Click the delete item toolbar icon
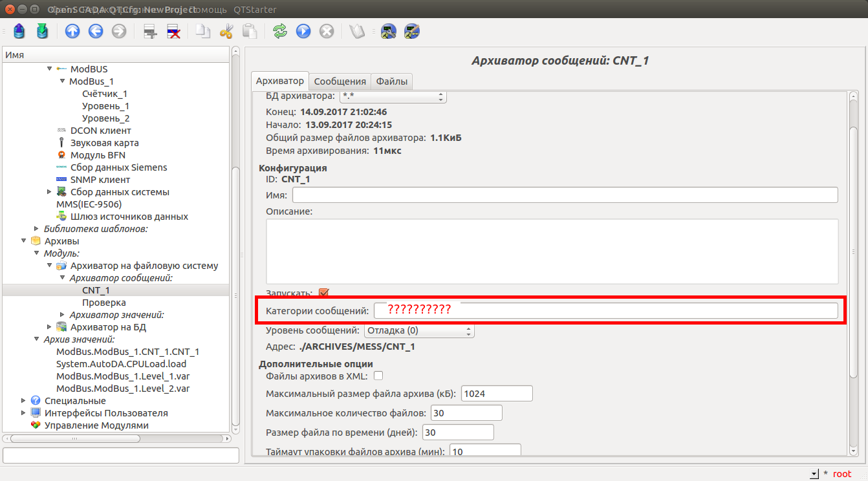The image size is (868, 481). 173,31
